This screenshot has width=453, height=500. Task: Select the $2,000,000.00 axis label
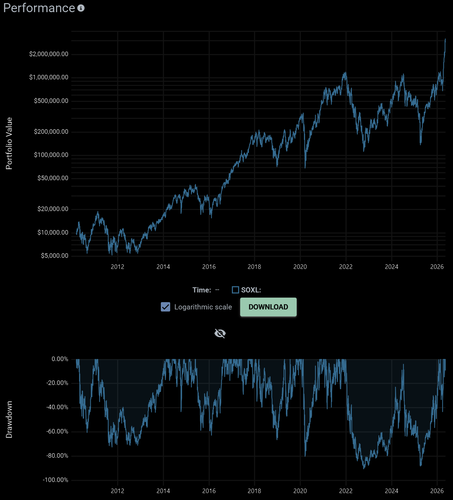[x=49, y=54]
